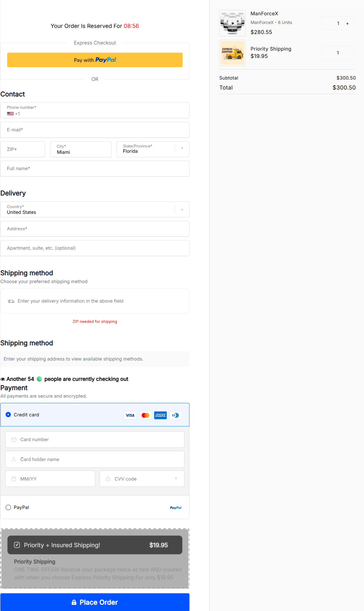The image size is (364, 611).
Task: Toggle the Priority + Insured Shipping checkbox
Action: click(x=17, y=545)
